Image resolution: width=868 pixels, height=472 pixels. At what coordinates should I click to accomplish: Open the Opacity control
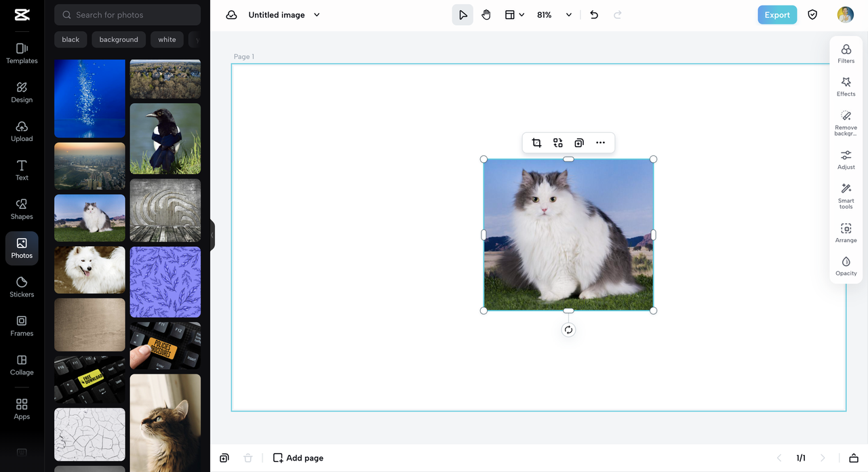click(846, 267)
